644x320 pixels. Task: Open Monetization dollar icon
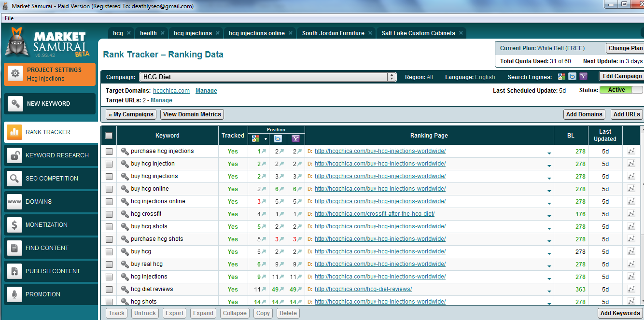pos(14,225)
